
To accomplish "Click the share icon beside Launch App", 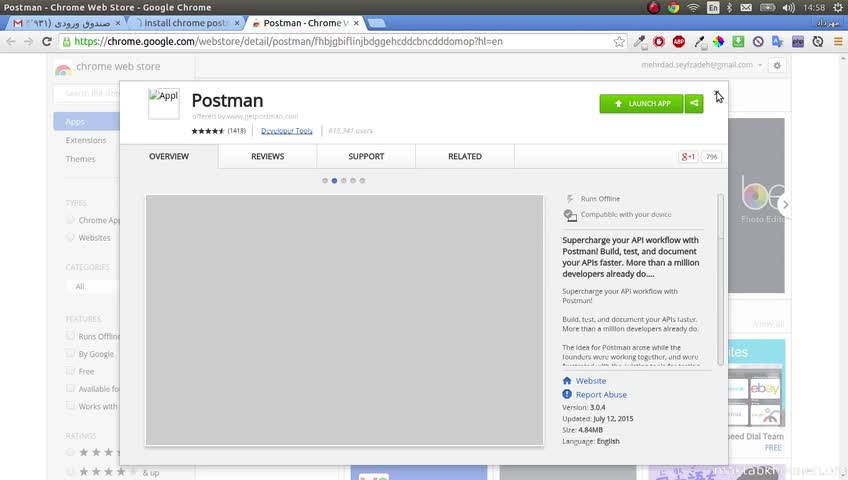I will 694,103.
